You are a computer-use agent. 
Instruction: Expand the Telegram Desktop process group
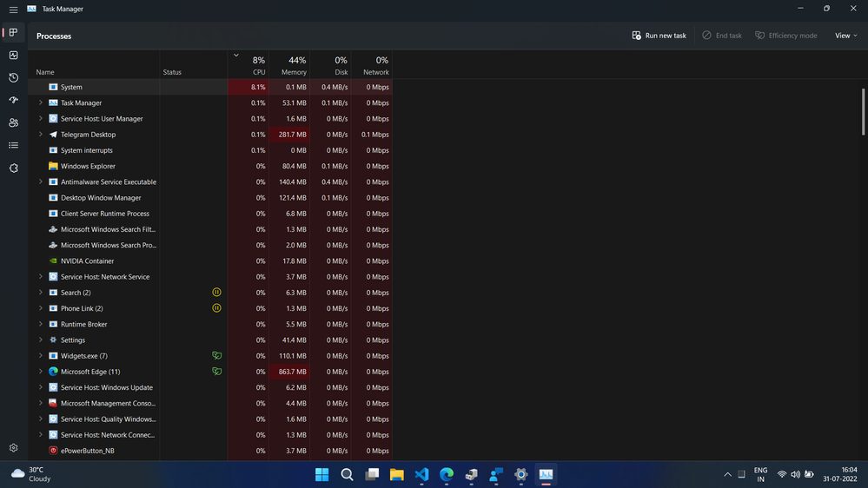pos(41,135)
